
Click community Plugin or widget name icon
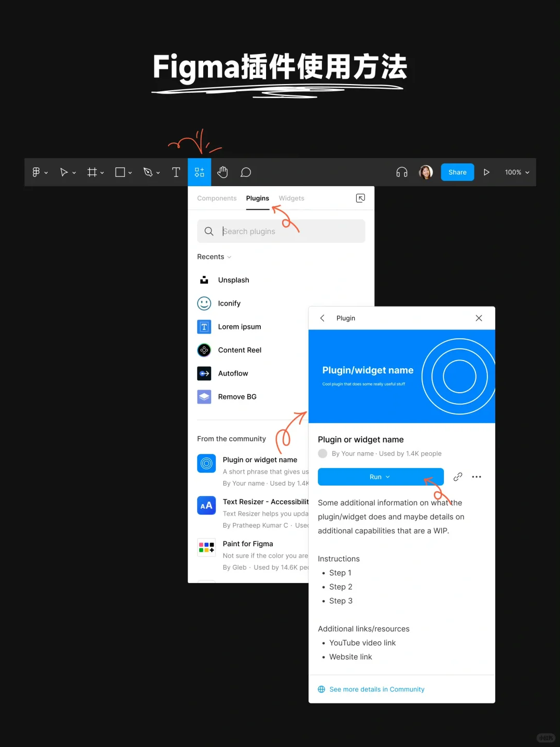(x=206, y=463)
